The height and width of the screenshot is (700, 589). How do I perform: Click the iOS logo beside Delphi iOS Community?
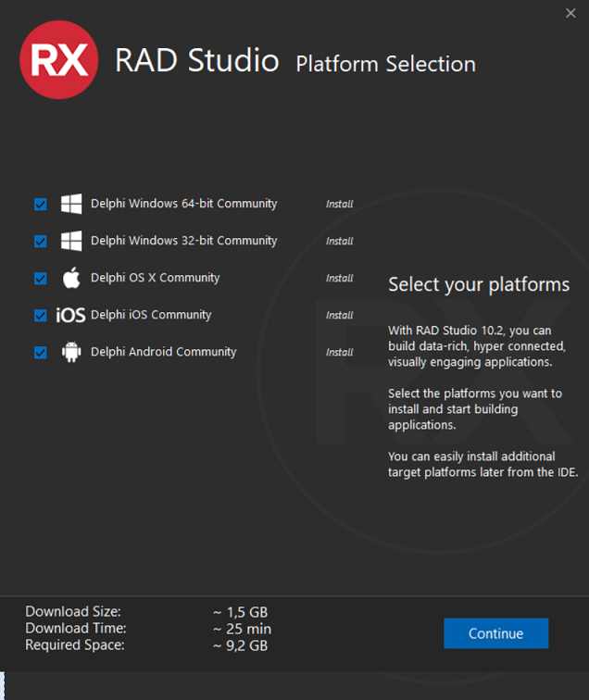[70, 315]
